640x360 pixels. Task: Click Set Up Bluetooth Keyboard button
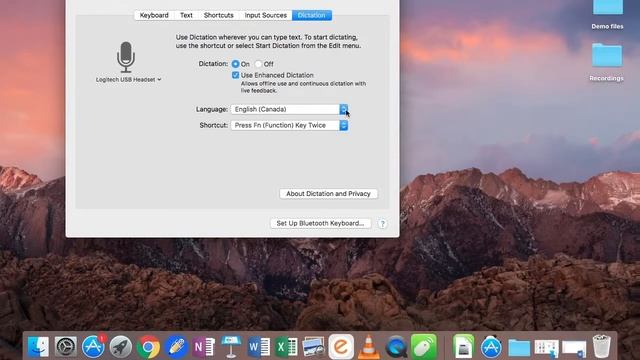[x=320, y=224]
